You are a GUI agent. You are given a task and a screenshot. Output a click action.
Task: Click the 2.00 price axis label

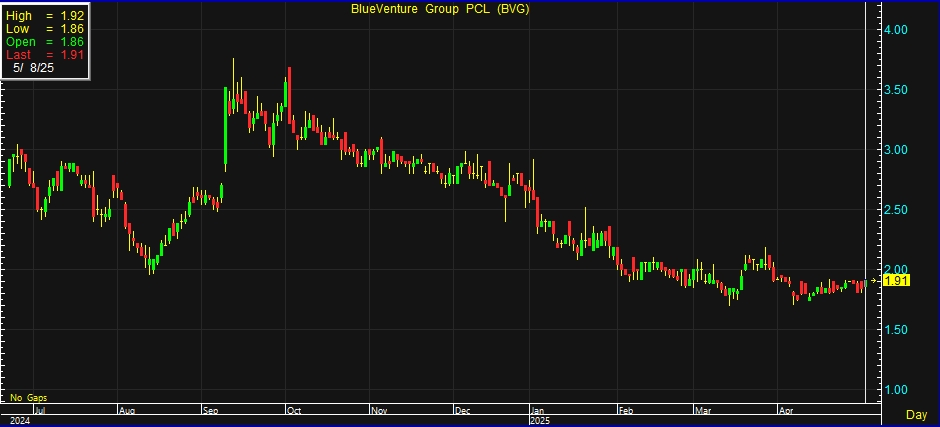pos(896,269)
